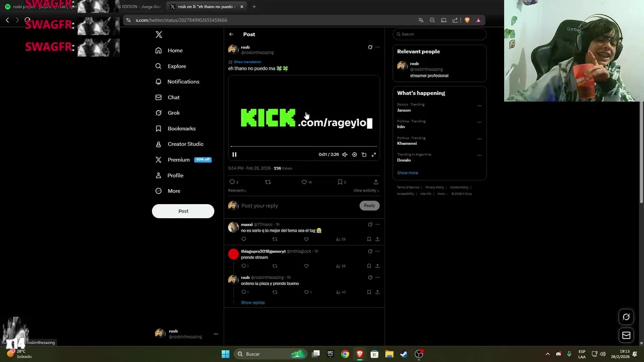Click browser translate page icon

click(x=421, y=20)
